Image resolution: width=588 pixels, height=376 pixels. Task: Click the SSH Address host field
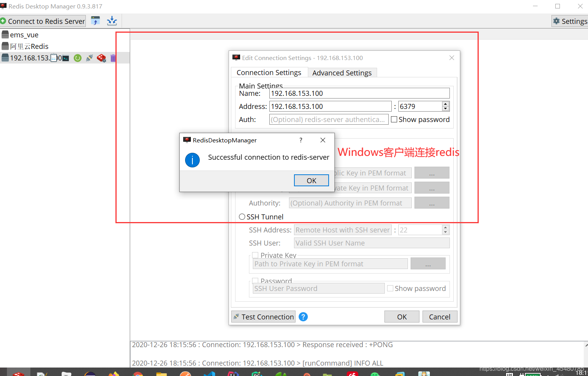(342, 230)
